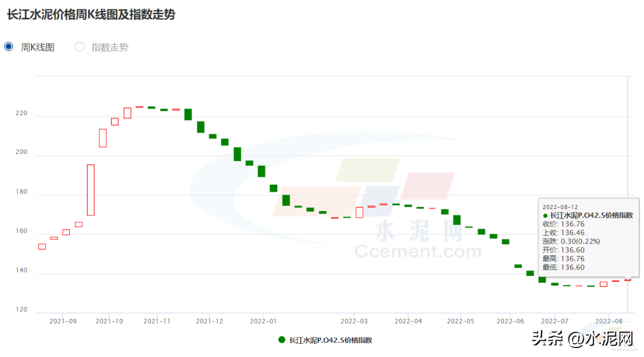644x357 pixels.
Task: Click the y-axis value 180
Action: coord(21,192)
